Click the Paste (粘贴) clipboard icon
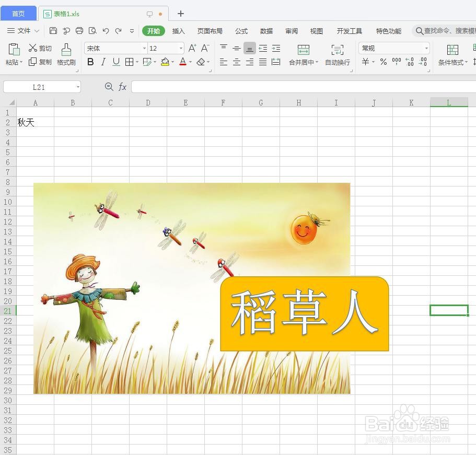 pos(14,49)
